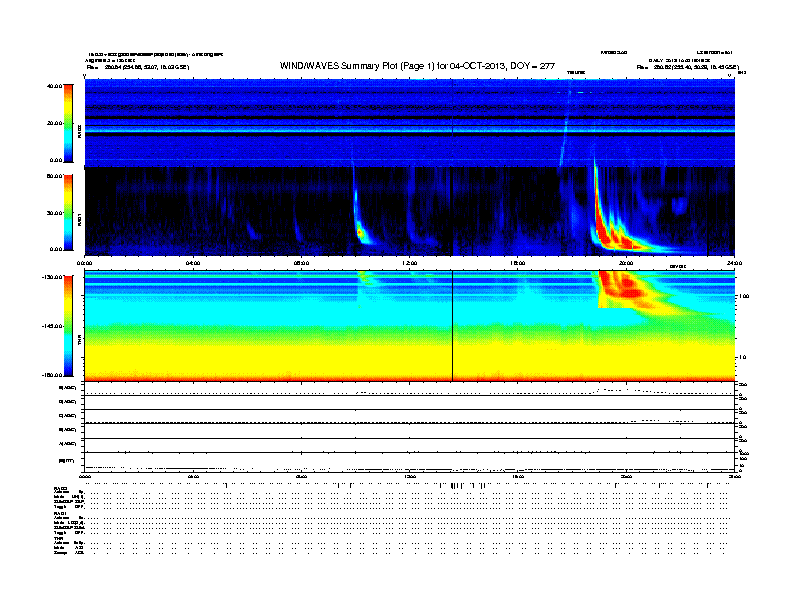792x612 pixels.
Task: Click the vertical RAD1 panel axis label
Action: [79, 219]
